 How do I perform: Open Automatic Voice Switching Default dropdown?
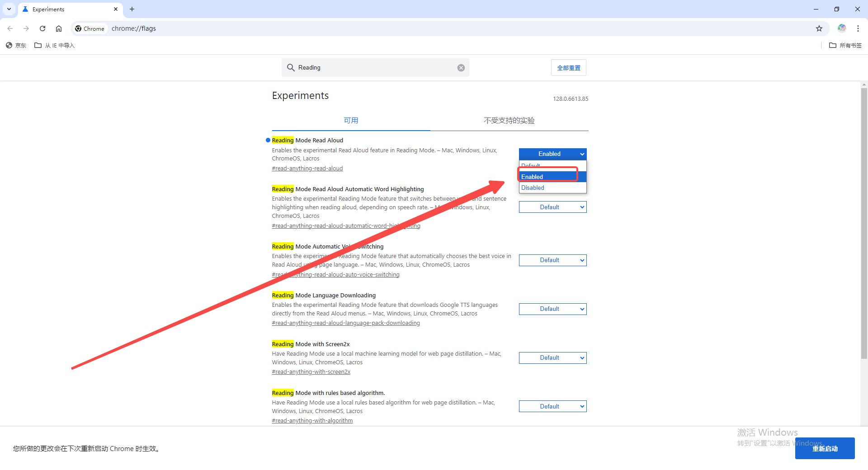point(553,260)
